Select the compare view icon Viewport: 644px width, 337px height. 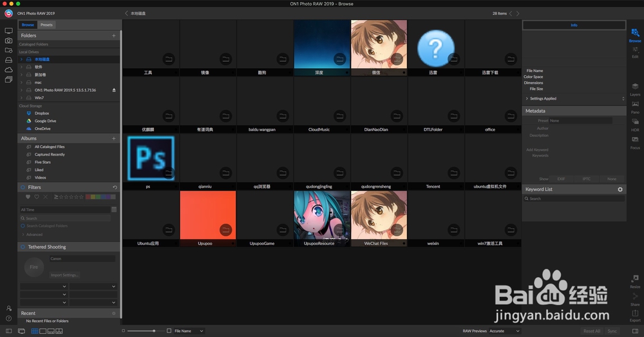click(59, 331)
